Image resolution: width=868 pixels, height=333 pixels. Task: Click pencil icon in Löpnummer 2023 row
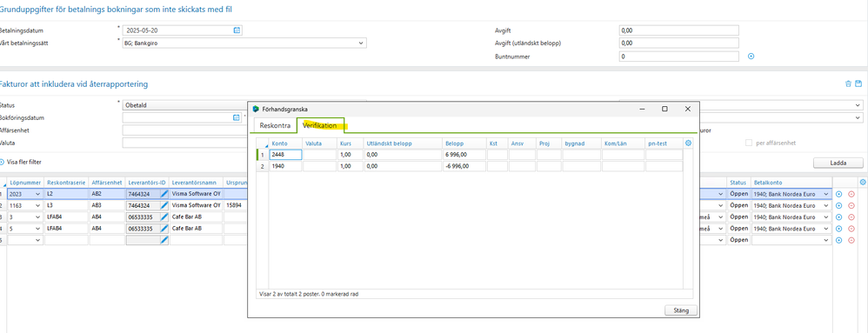click(x=164, y=194)
